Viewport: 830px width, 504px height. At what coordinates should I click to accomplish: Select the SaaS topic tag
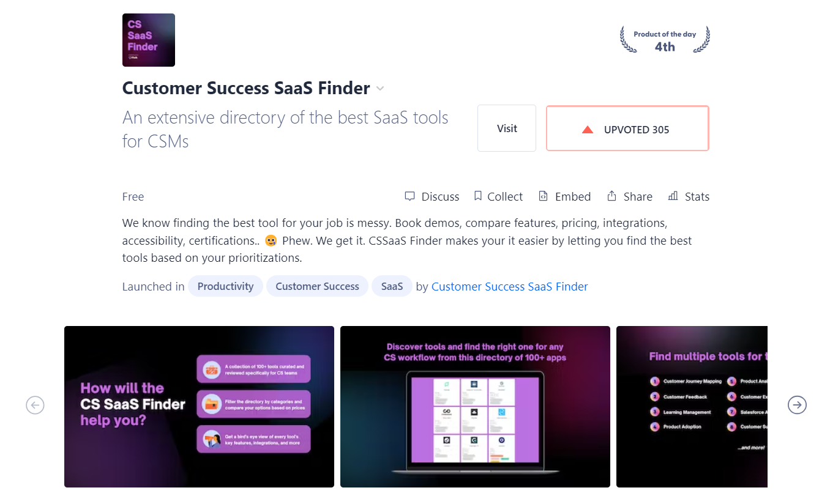[392, 286]
